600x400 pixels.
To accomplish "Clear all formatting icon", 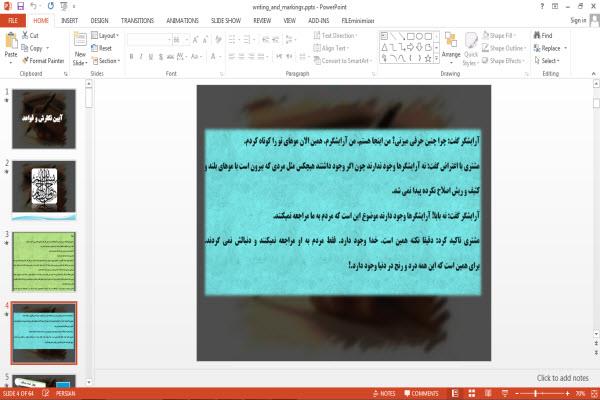I will click(218, 40).
